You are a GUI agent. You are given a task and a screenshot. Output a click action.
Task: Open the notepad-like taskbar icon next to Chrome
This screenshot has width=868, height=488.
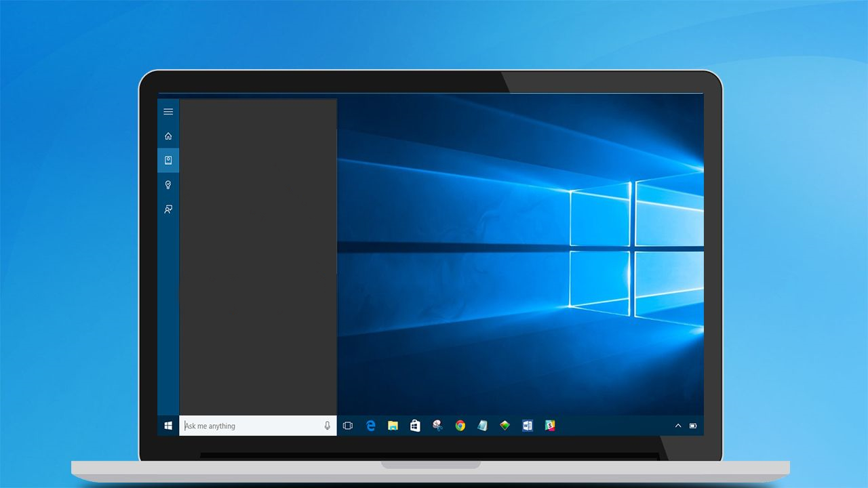482,426
